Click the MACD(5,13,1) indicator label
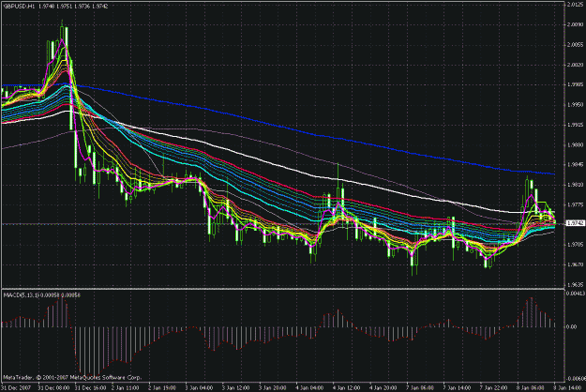The height and width of the screenshot is (392, 586). (21, 295)
